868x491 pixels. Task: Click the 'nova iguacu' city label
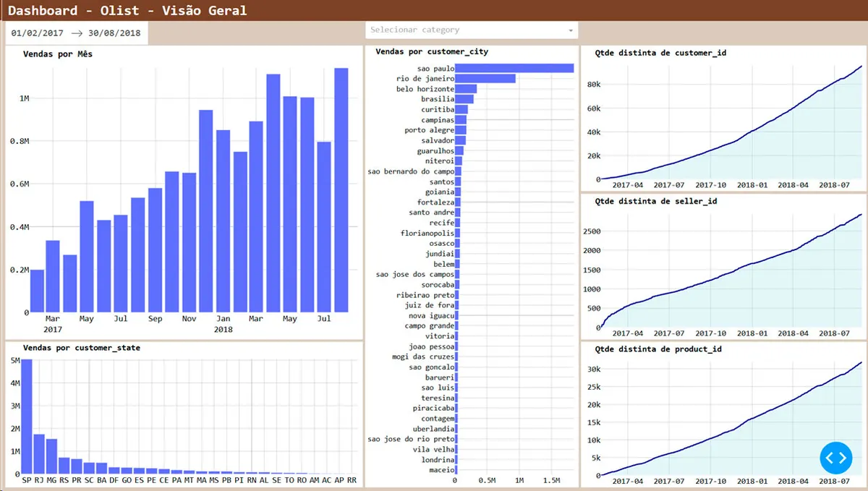click(x=432, y=316)
